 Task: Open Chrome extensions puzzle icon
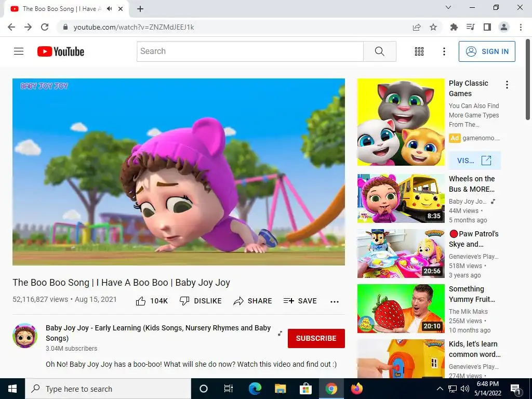pos(454,27)
